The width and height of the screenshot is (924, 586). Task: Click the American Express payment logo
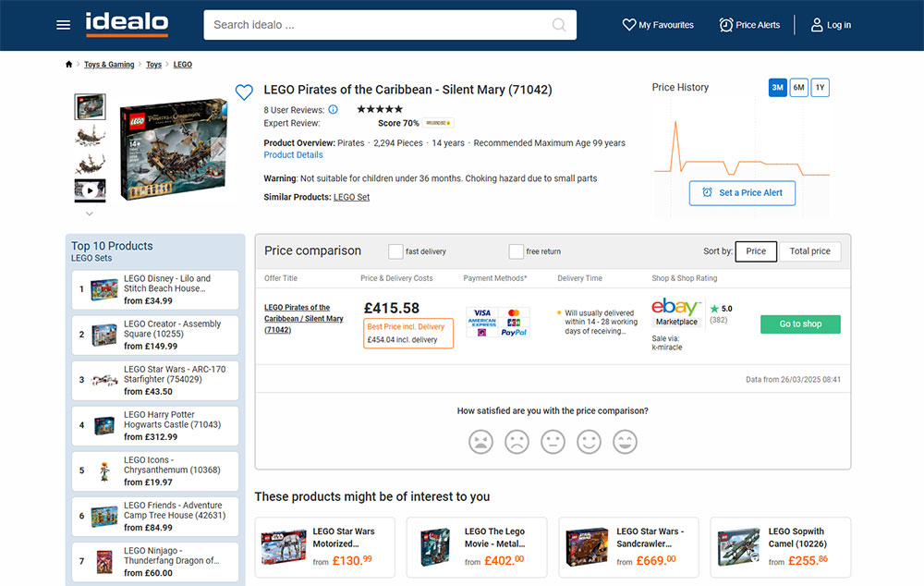pos(482,322)
